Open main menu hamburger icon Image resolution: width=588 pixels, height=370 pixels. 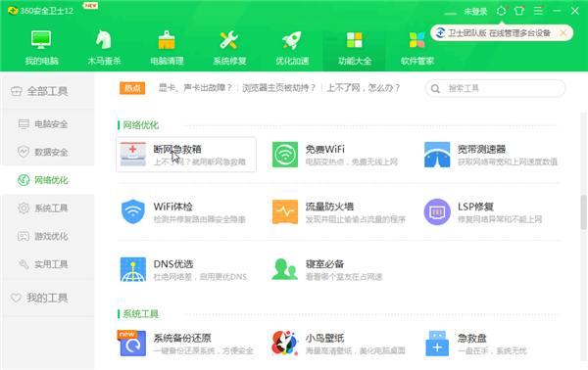[538, 11]
